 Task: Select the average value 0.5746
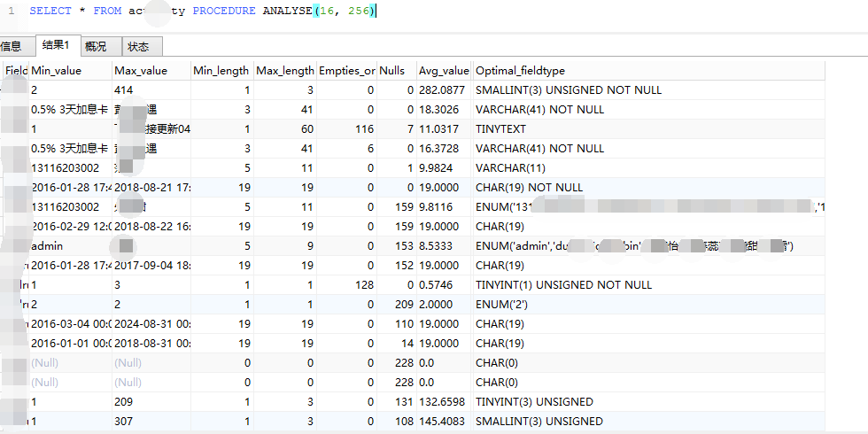click(444, 284)
